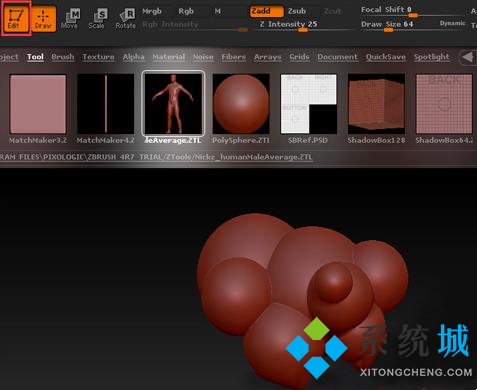Select the ShadowBox64 thumbnail

tap(444, 104)
